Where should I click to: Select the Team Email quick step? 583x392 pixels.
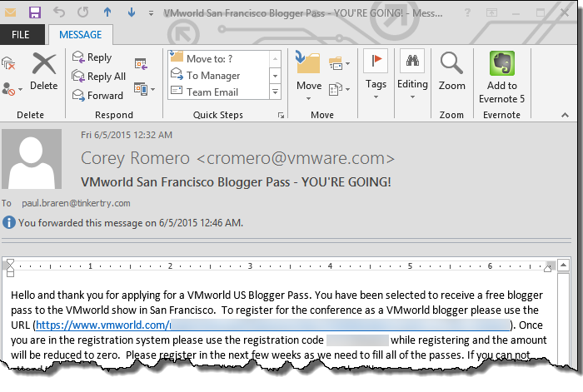[x=218, y=92]
